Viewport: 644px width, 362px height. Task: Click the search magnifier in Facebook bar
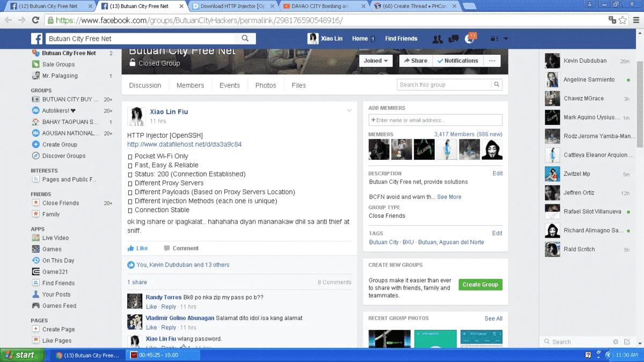[x=245, y=39]
